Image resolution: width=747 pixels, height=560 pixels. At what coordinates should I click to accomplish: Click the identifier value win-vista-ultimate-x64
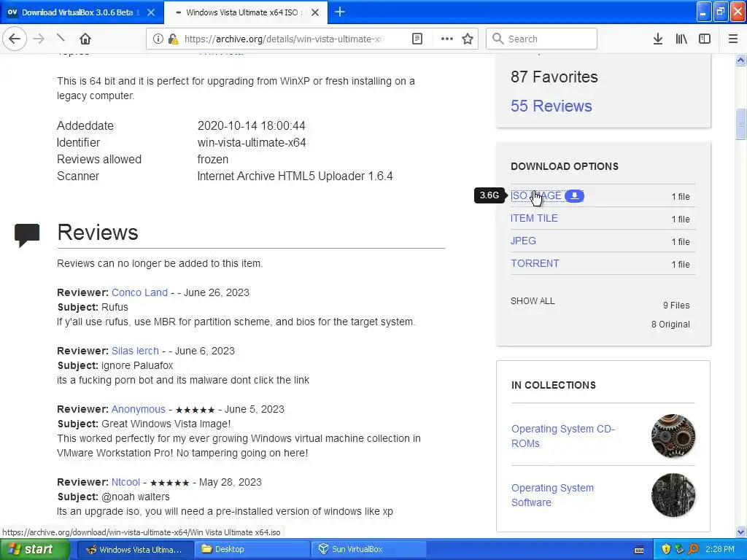[252, 142]
